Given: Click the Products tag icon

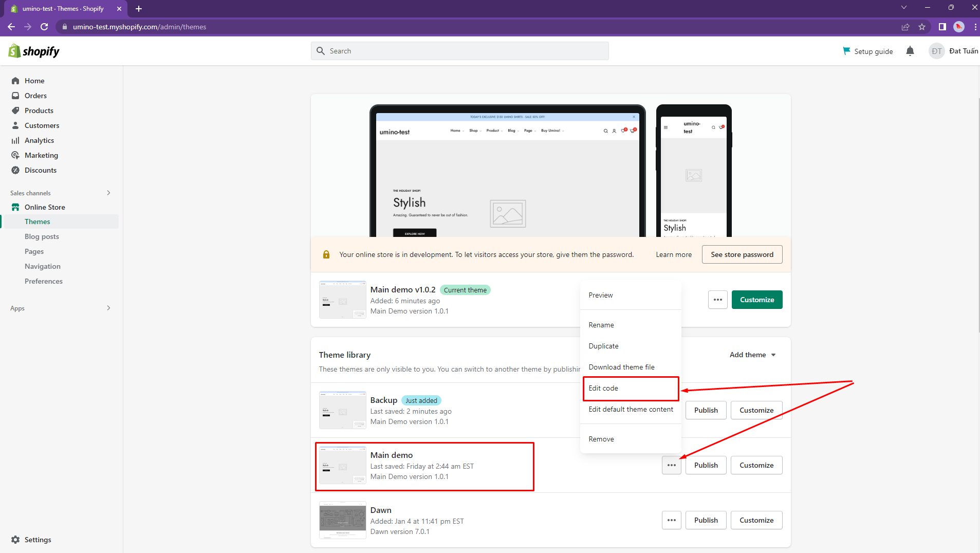Looking at the screenshot, I should tap(15, 110).
